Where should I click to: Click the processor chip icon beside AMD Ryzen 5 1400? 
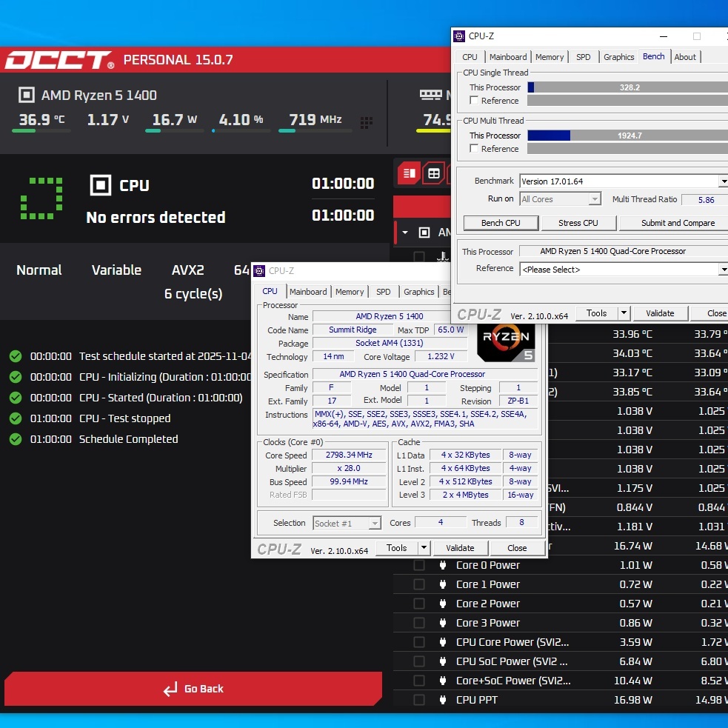pyautogui.click(x=27, y=95)
